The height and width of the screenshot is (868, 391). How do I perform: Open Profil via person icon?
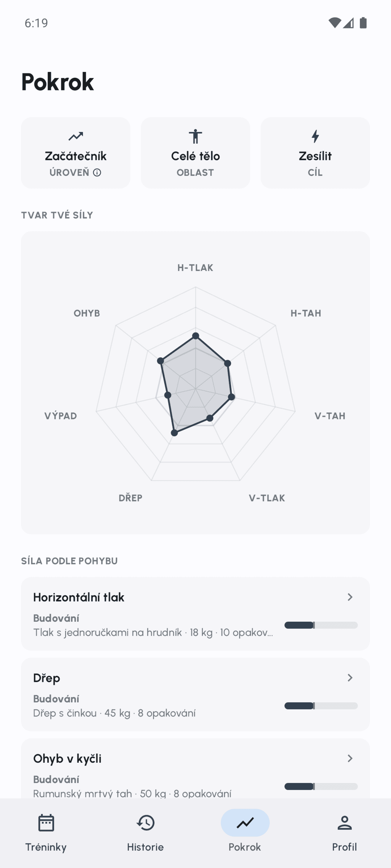345,823
